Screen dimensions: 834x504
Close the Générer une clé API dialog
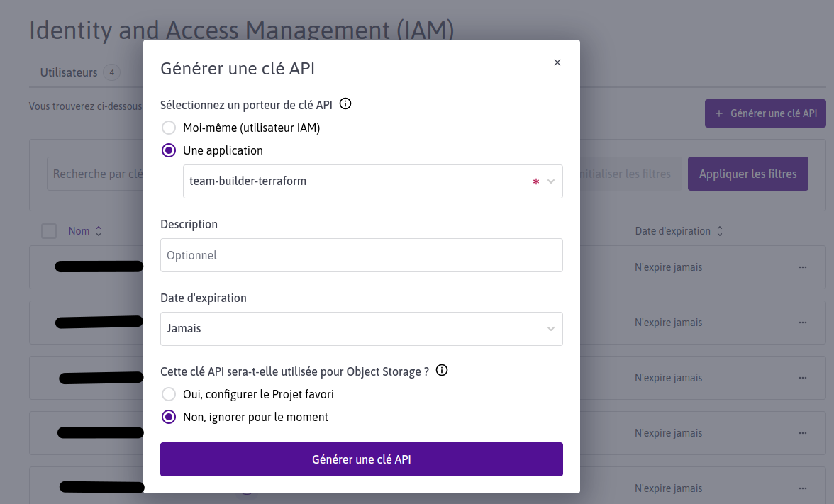pos(557,62)
